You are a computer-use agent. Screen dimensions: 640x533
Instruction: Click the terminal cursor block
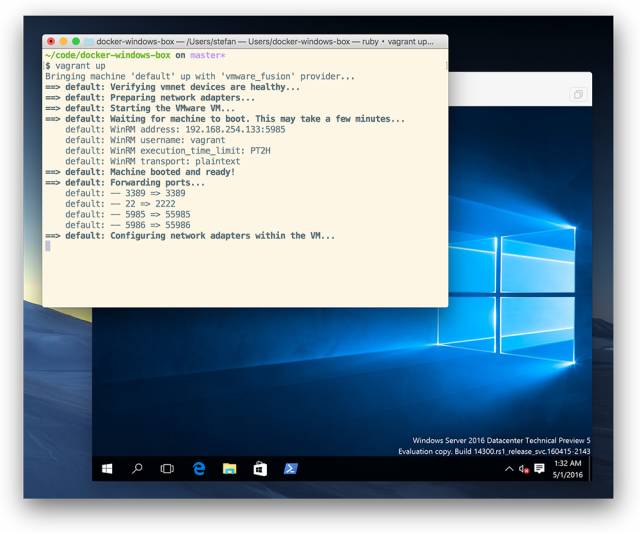(x=48, y=246)
